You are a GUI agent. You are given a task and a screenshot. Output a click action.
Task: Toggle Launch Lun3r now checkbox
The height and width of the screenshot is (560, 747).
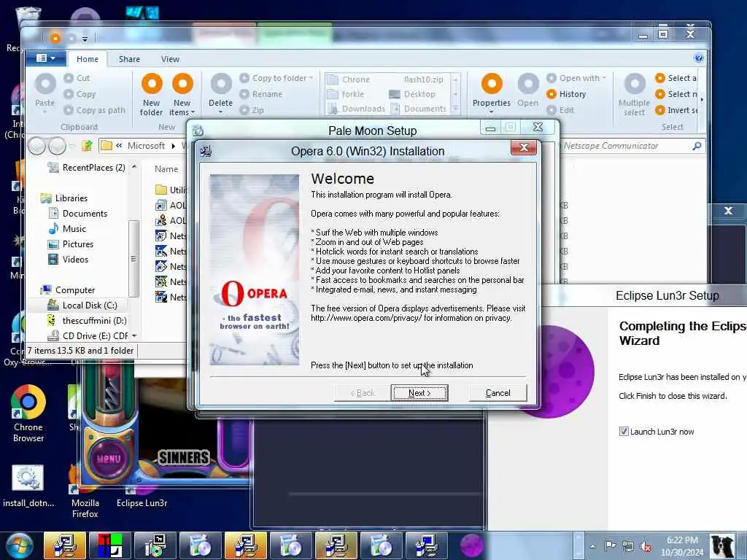(x=624, y=432)
